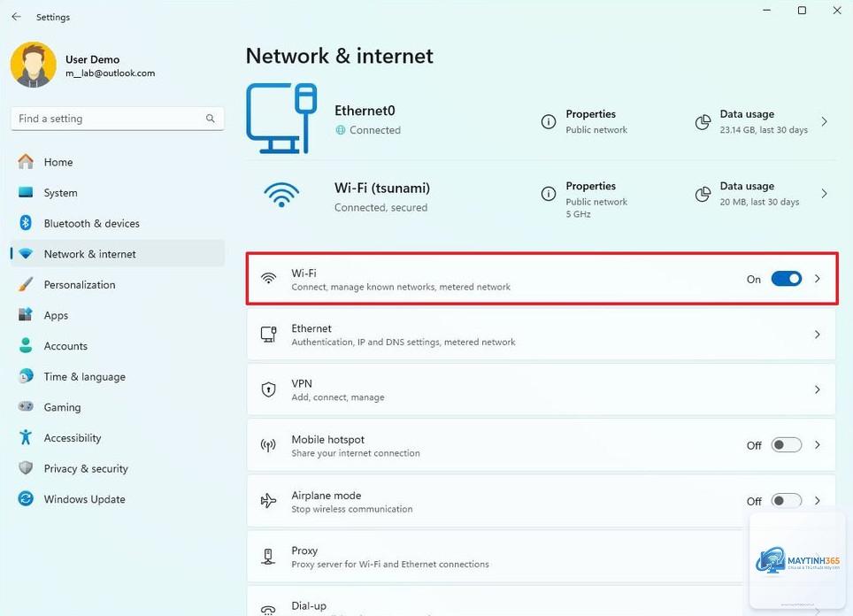Open the Airplane mode row chevron
853x616 pixels.
point(817,500)
